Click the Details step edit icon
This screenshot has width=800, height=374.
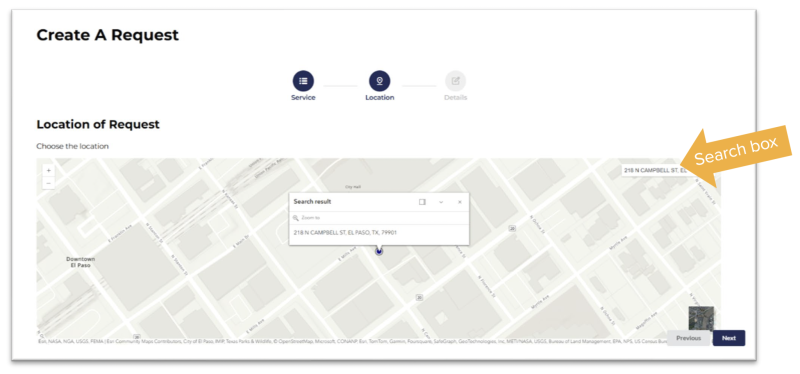tap(456, 81)
